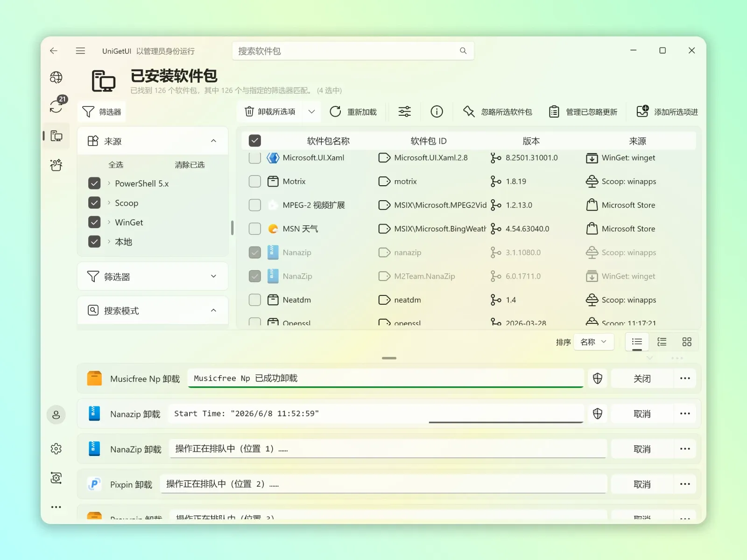Open more options for Musicfree Np operation
The height and width of the screenshot is (560, 747).
685,378
